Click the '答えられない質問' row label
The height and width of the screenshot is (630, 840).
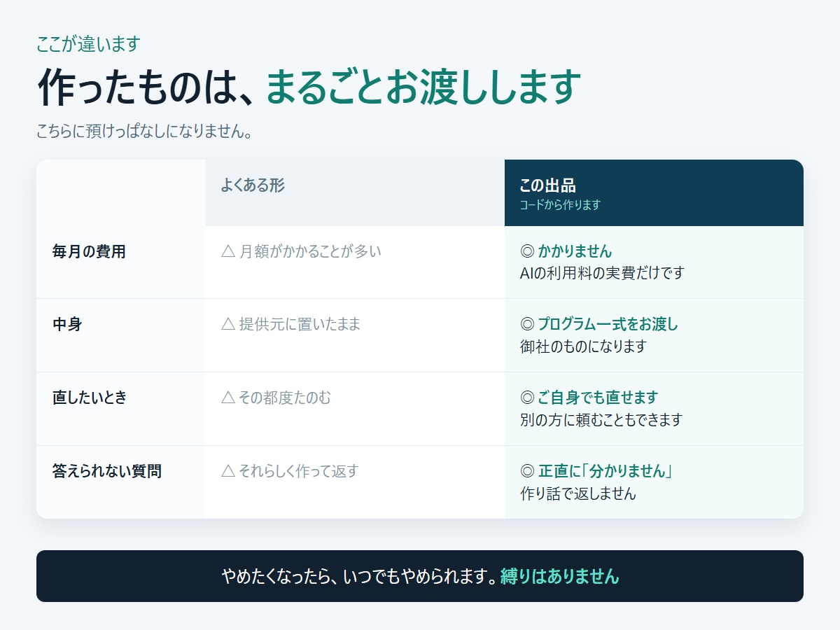point(107,471)
